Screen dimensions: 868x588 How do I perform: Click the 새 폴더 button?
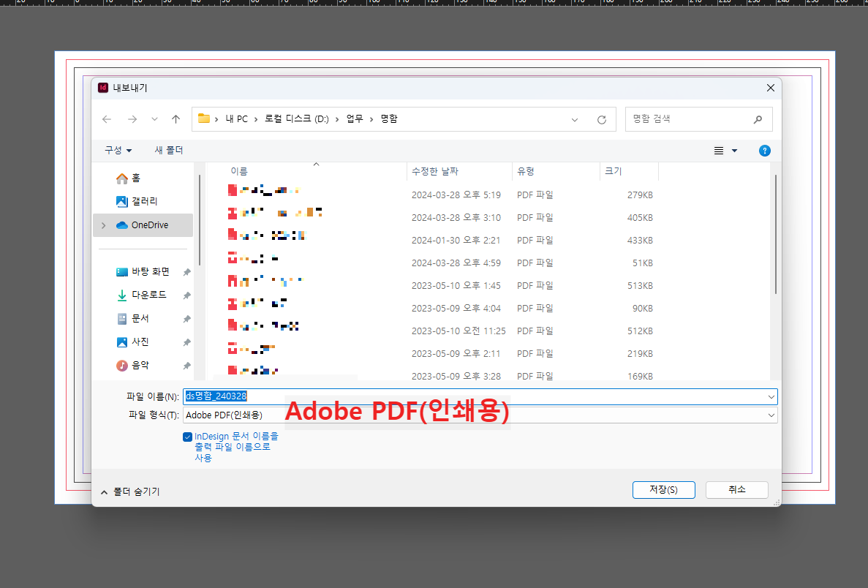pos(167,151)
